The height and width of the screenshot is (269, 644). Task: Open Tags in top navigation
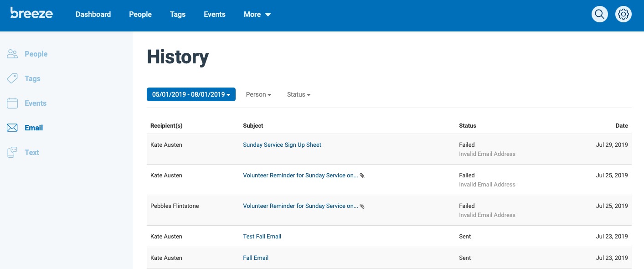pos(178,15)
